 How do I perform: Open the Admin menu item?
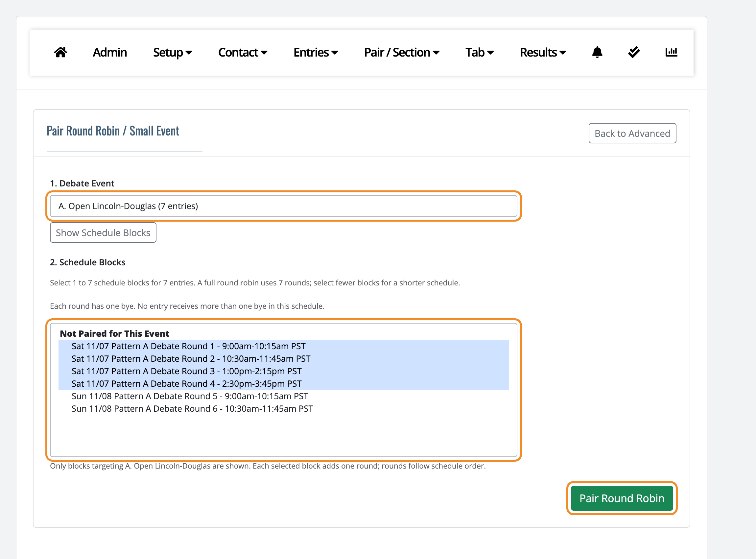pyautogui.click(x=109, y=53)
